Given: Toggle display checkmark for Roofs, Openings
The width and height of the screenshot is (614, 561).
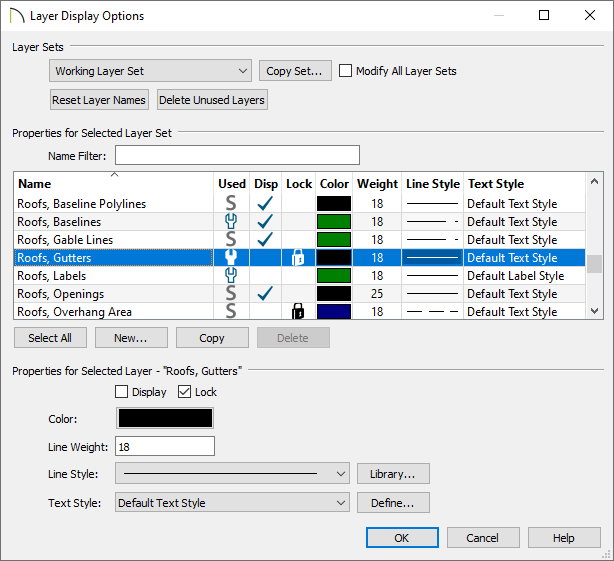Looking at the screenshot, I should [265, 294].
